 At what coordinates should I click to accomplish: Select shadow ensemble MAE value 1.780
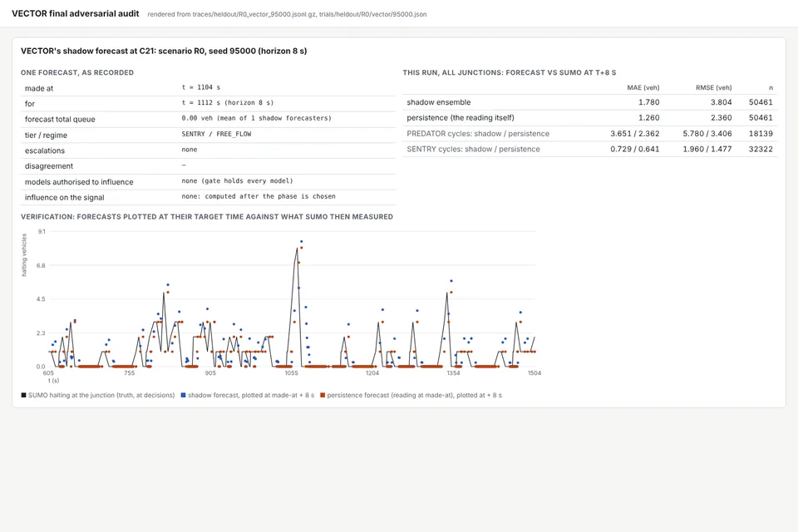649,102
